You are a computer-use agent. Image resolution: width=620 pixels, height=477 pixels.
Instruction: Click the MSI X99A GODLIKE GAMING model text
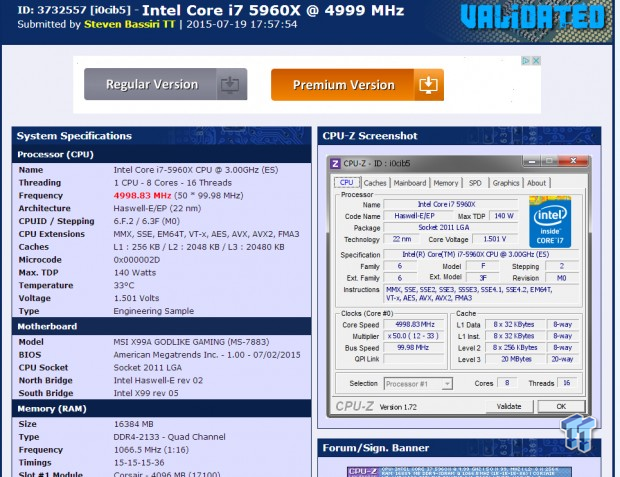pos(191,342)
